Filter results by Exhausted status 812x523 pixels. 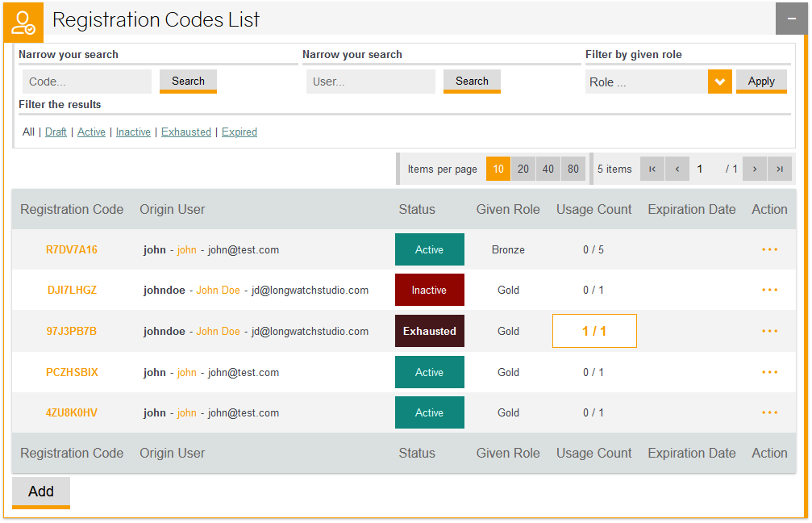pos(186,132)
